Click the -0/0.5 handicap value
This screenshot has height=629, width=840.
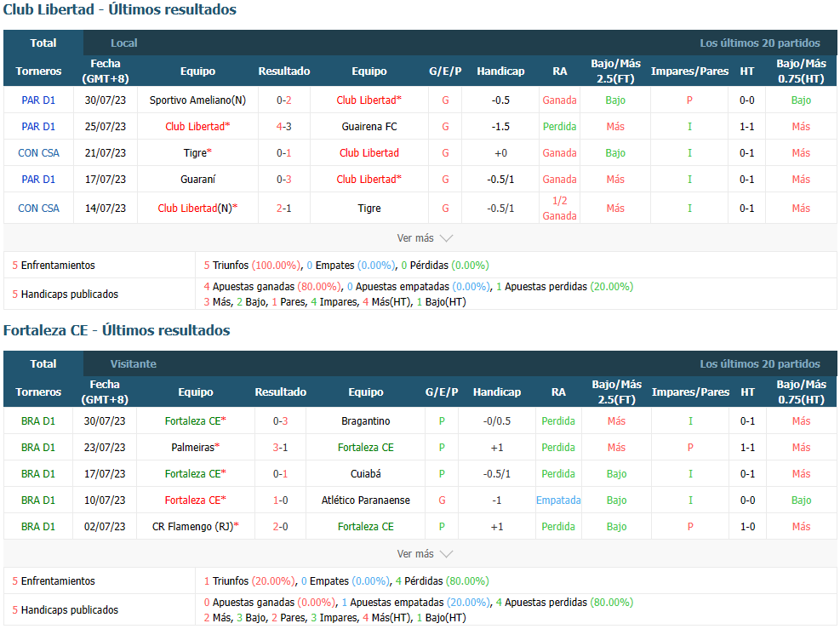[x=497, y=421]
